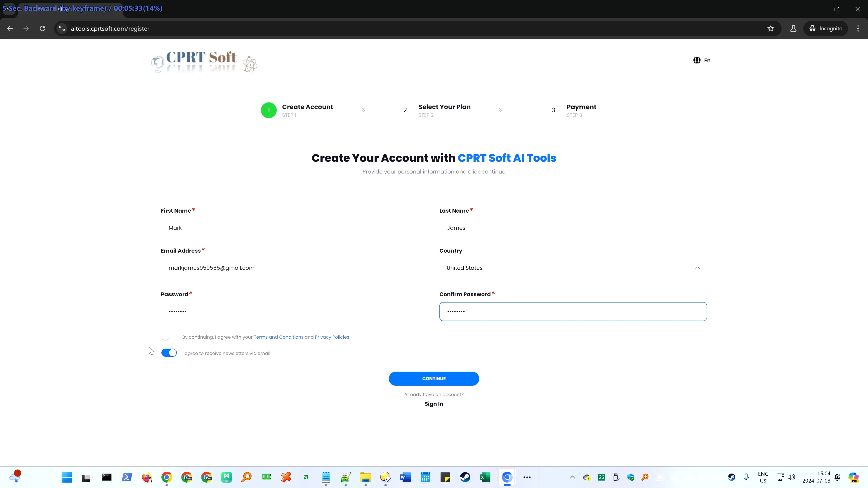
Task: Open Chrome Beta from taskbar
Action: pos(187,477)
